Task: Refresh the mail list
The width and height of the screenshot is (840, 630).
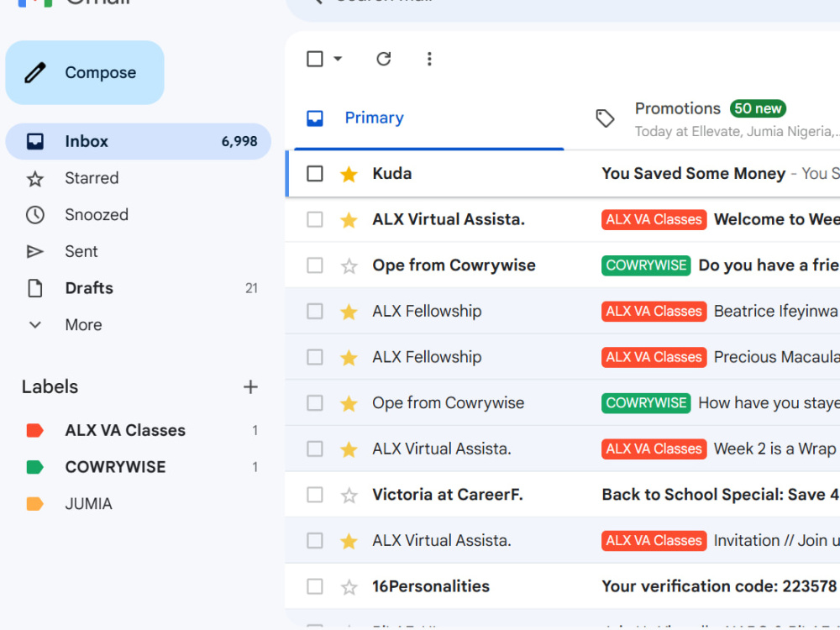Action: [x=384, y=59]
